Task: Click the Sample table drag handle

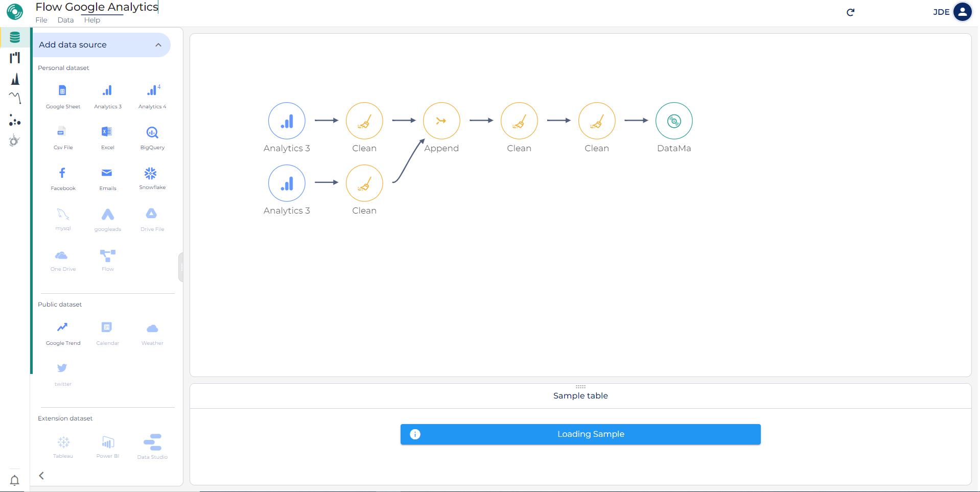Action: pyautogui.click(x=580, y=387)
